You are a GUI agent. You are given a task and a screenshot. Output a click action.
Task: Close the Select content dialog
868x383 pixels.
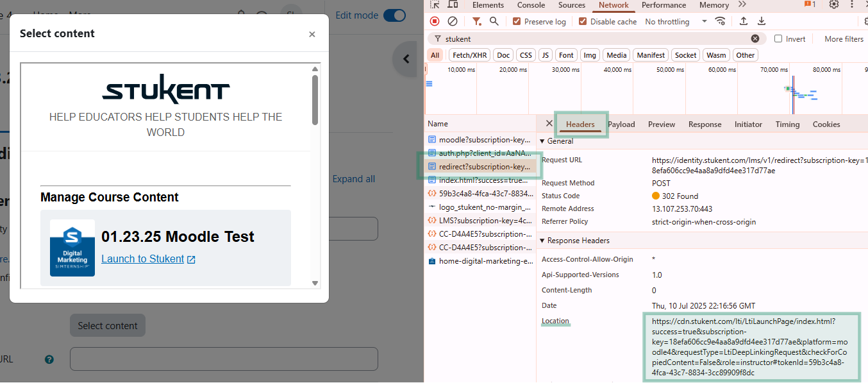pos(312,34)
